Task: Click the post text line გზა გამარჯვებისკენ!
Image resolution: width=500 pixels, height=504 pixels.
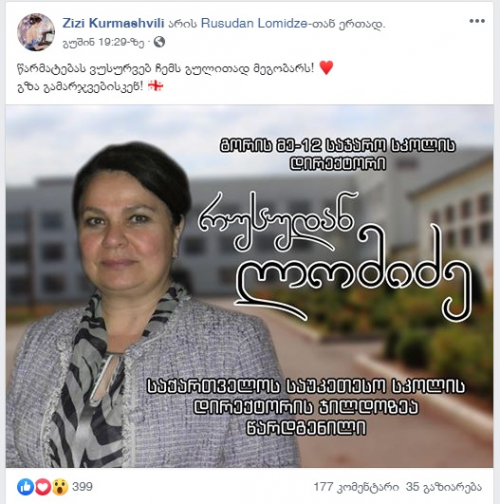Action: [80, 87]
